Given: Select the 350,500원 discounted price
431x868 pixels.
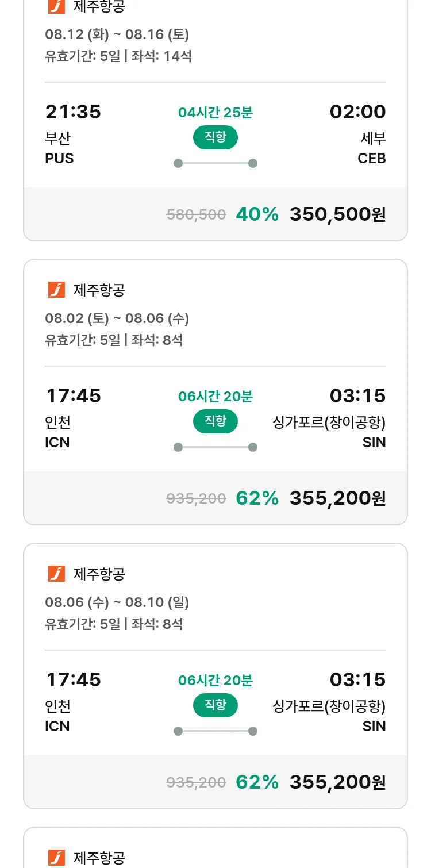Looking at the screenshot, I should [x=337, y=214].
